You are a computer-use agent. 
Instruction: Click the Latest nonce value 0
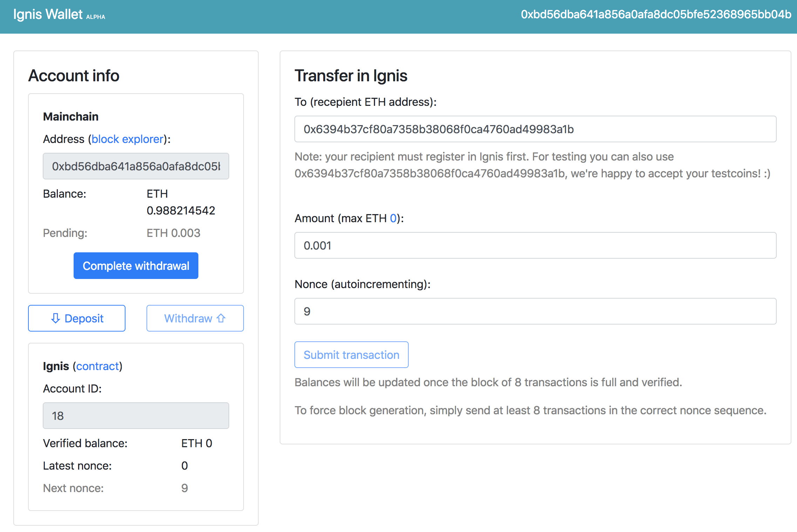(x=185, y=466)
